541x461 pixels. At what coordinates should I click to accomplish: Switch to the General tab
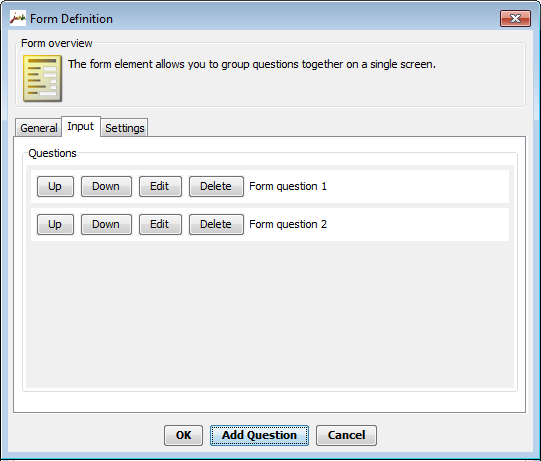click(x=39, y=128)
